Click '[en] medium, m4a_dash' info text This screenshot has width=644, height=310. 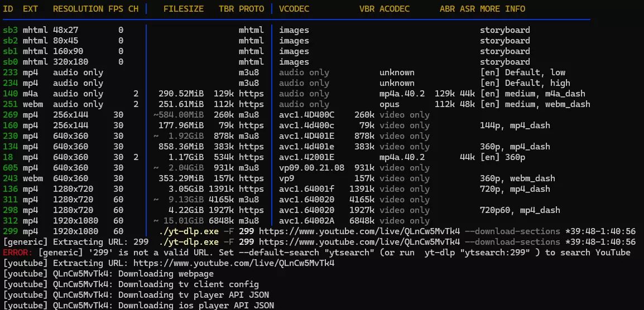(533, 94)
